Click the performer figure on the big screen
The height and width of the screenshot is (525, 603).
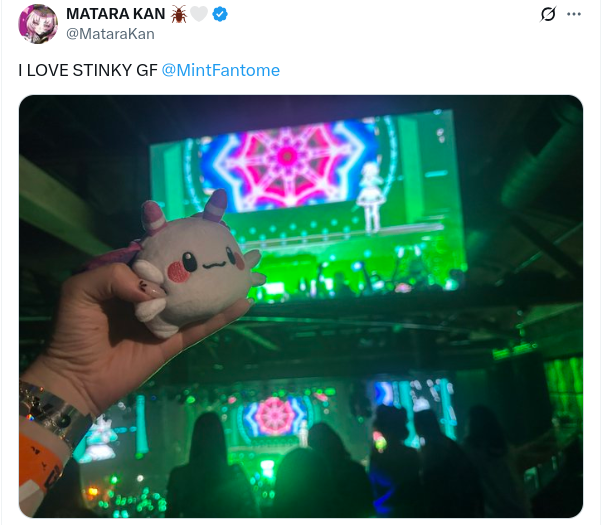coord(371,198)
